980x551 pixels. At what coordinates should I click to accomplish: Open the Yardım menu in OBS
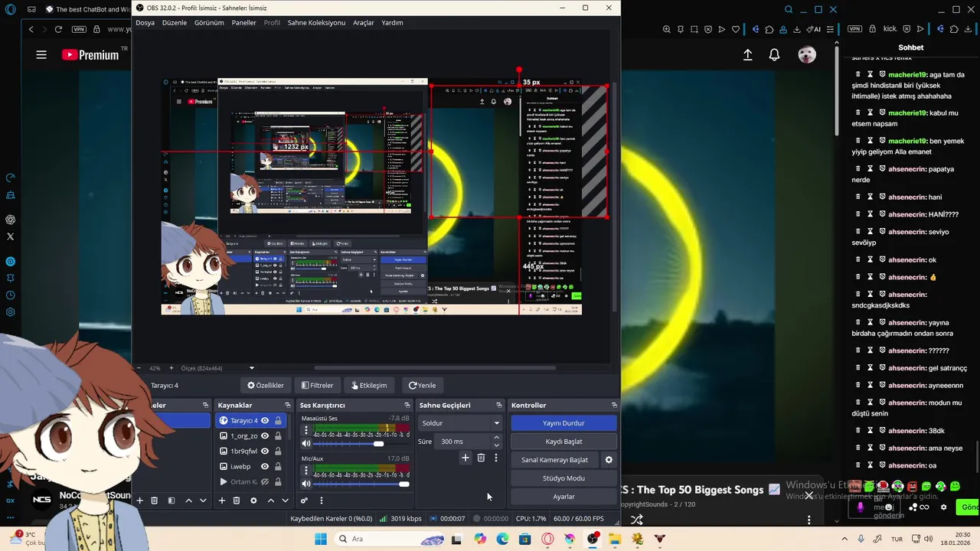point(392,23)
